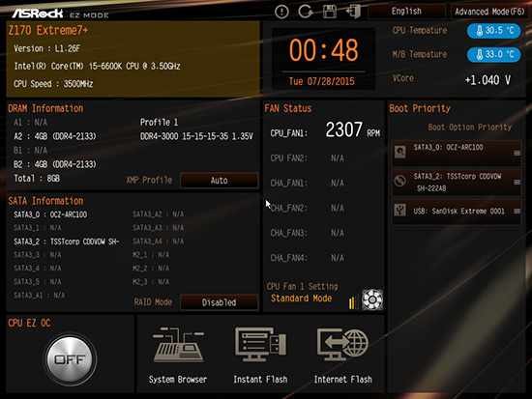Open the RAID Mode Disabled dropdown
Viewport: 532px width, 399px height.
219,302
